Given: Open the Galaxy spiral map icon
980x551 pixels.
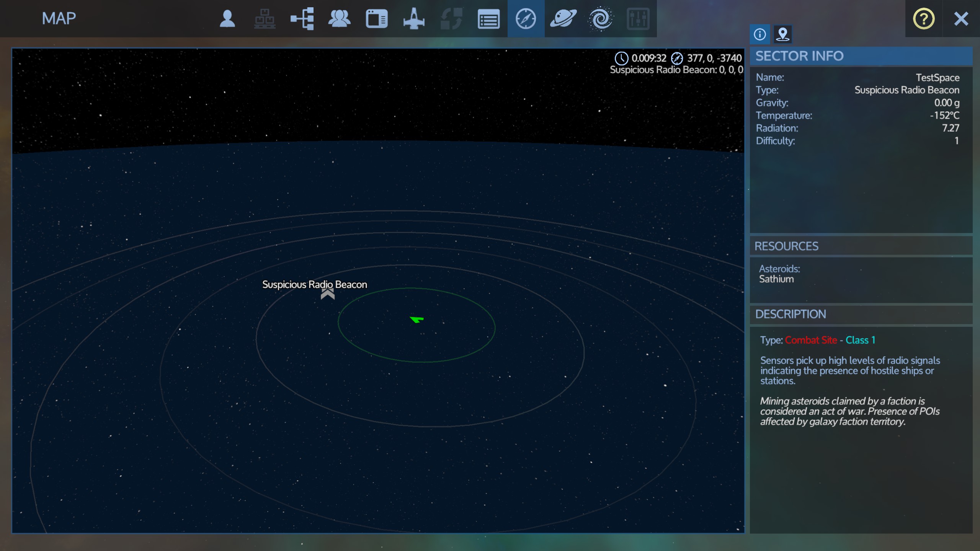Looking at the screenshot, I should pyautogui.click(x=600, y=19).
